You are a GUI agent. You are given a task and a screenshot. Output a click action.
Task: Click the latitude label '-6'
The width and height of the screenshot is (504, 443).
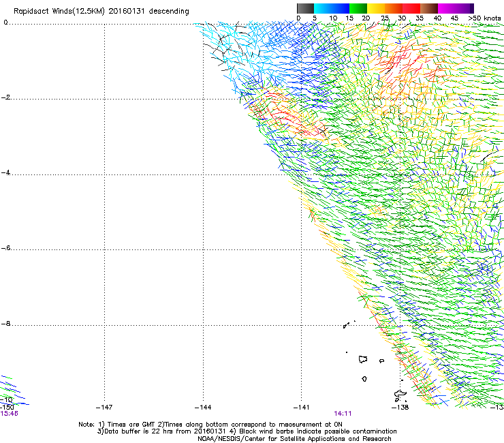(x=5, y=248)
